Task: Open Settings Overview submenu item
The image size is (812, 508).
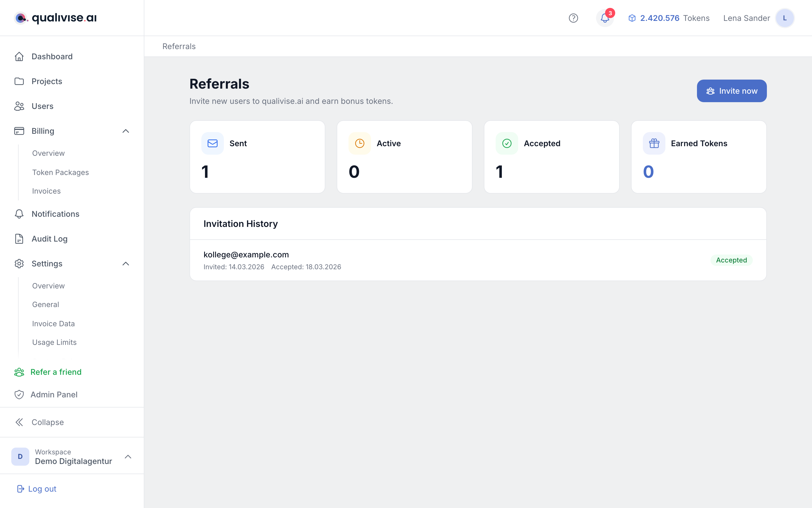Action: tap(48, 286)
